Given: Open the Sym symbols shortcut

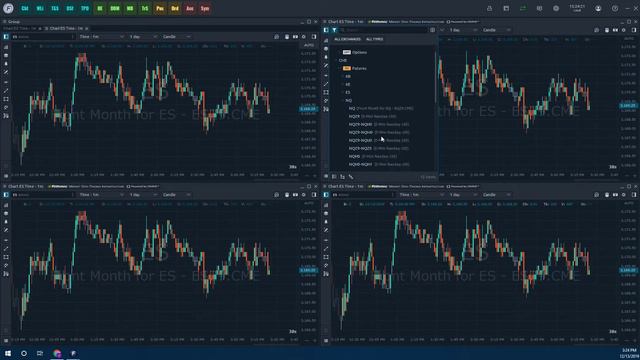Looking at the screenshot, I should tap(205, 8).
